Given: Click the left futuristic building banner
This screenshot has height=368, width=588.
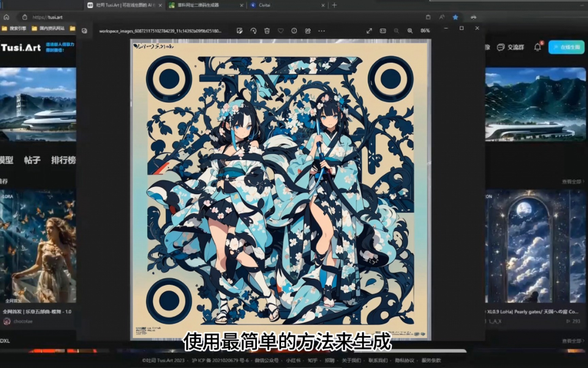Looking at the screenshot, I should [38, 104].
